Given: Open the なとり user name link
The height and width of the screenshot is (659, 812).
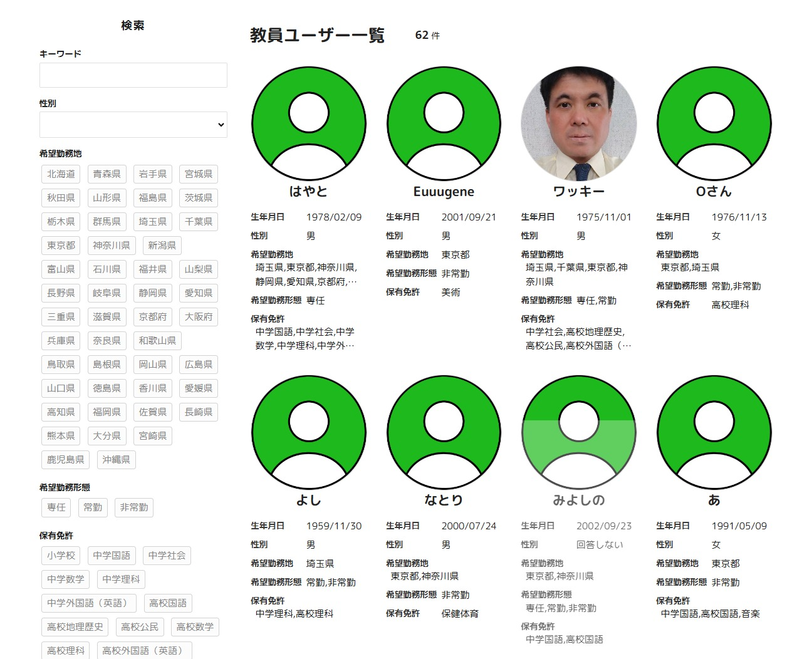Looking at the screenshot, I should [444, 501].
